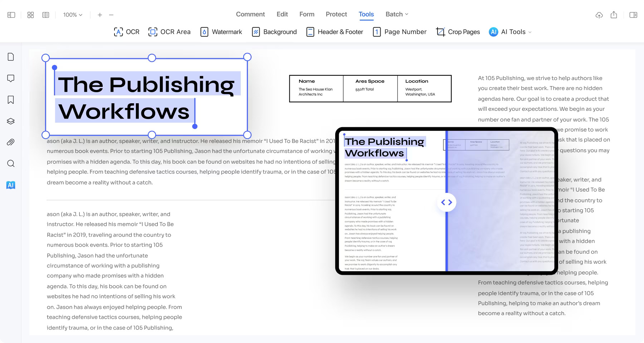Zoom out with the minus icon

(x=111, y=15)
